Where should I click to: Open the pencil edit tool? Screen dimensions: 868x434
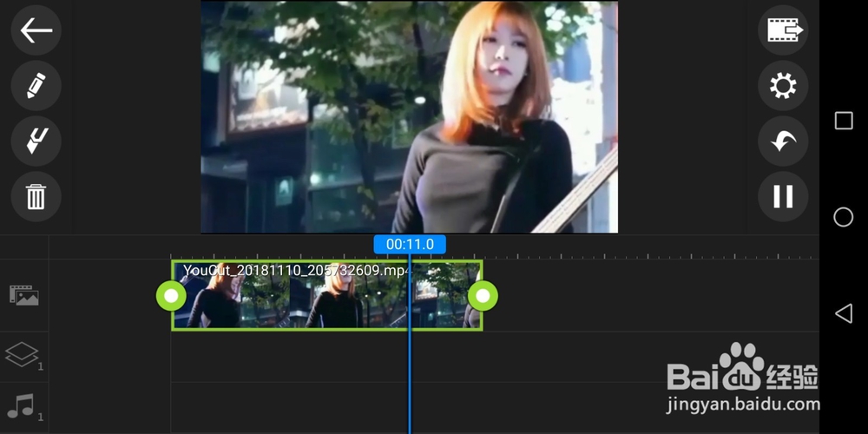[x=36, y=85]
